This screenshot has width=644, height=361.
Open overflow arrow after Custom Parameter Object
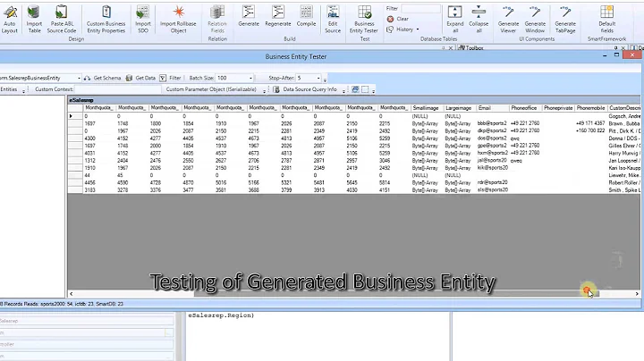coord(264,90)
